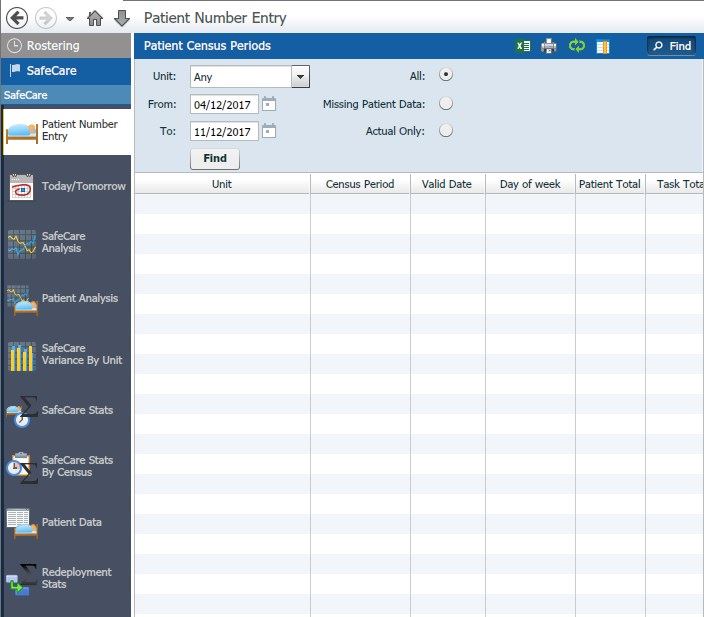Open Today/Tomorrow view

click(67, 186)
